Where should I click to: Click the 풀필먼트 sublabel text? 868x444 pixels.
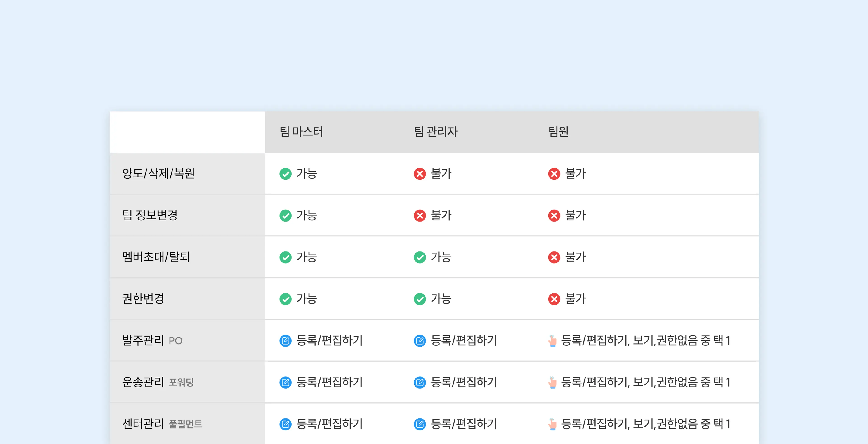coord(185,425)
